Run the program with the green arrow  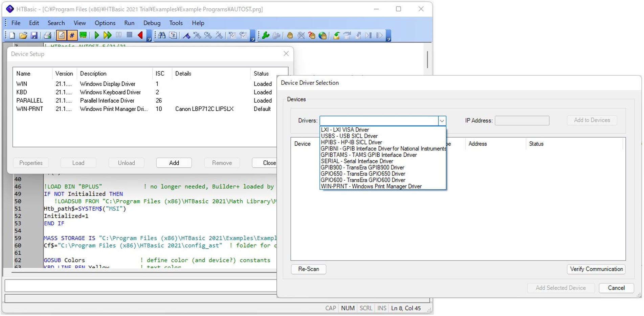click(x=97, y=35)
